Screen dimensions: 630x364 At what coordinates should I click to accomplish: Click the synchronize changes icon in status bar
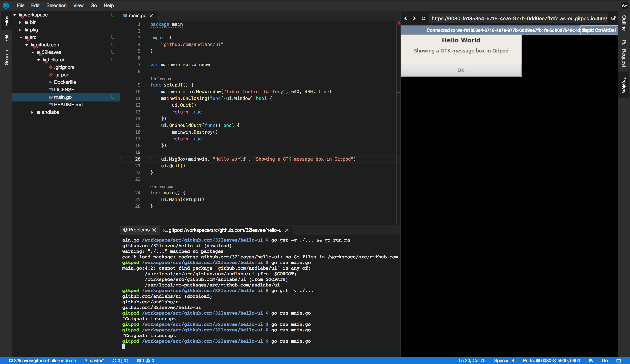click(x=115, y=360)
